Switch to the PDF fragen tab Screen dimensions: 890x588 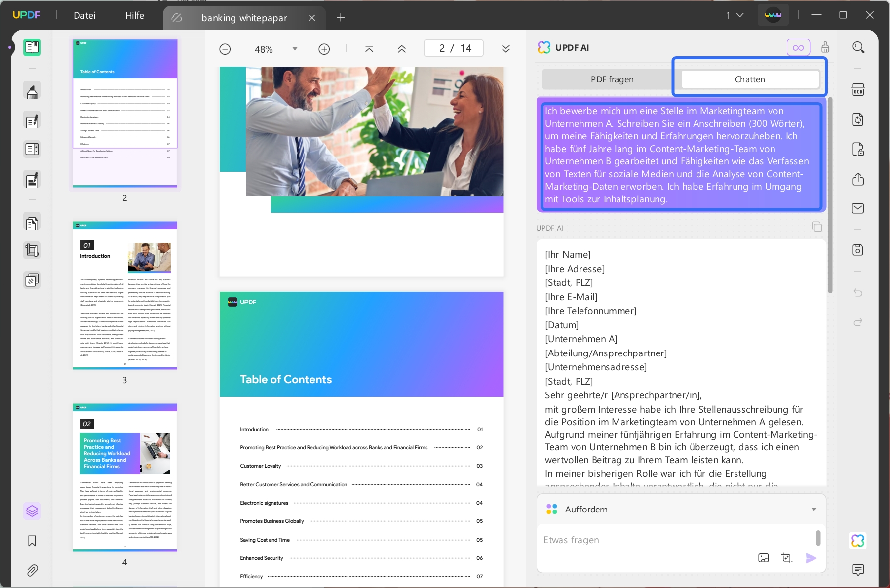click(612, 79)
